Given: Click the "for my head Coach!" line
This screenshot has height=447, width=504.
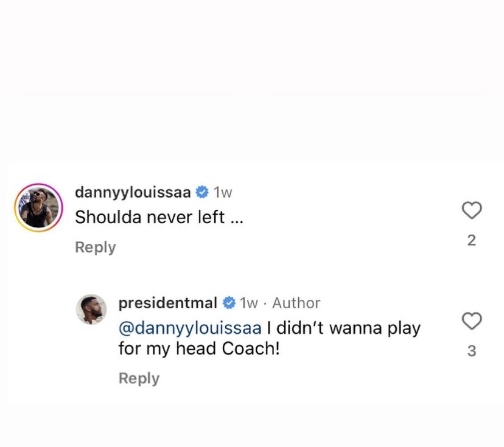Looking at the screenshot, I should point(198,349).
